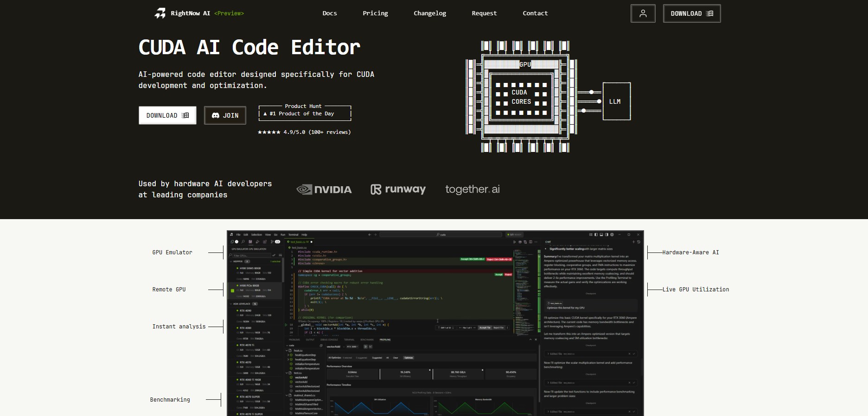Click the Download button beside JOIN
The height and width of the screenshot is (416, 868).
click(167, 115)
